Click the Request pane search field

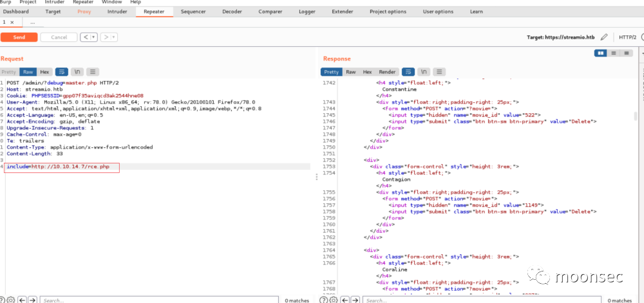(x=160, y=300)
